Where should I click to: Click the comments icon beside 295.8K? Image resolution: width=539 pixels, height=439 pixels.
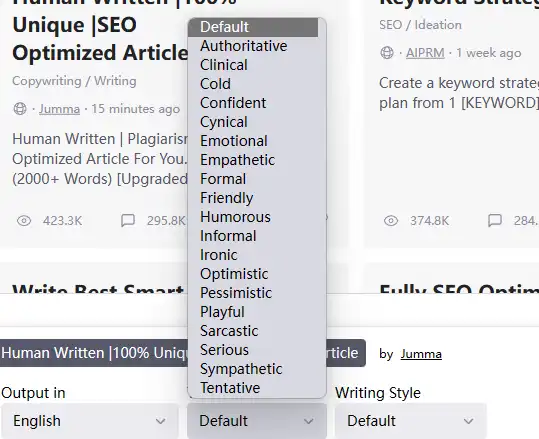coord(128,221)
